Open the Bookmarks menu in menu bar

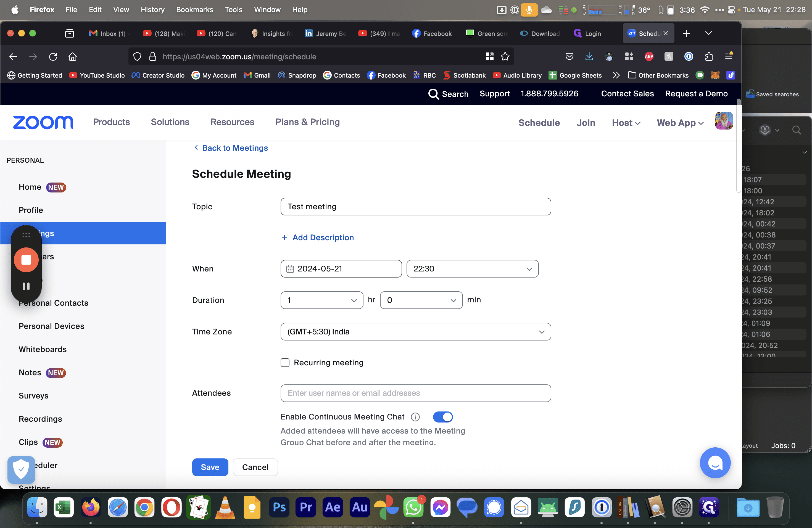[194, 10]
